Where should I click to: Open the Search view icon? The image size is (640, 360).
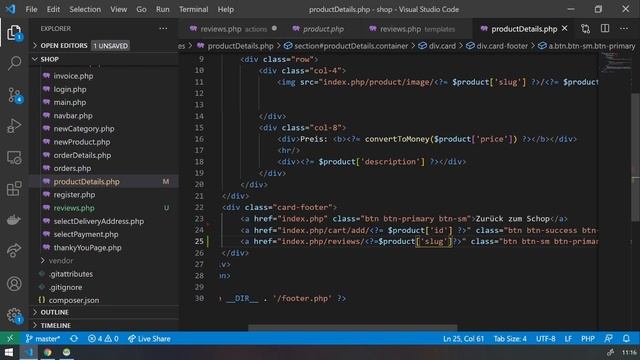point(14,63)
